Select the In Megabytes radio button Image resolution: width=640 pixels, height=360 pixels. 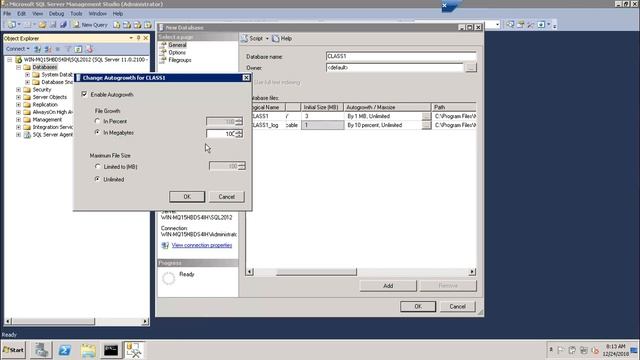pyautogui.click(x=97, y=132)
